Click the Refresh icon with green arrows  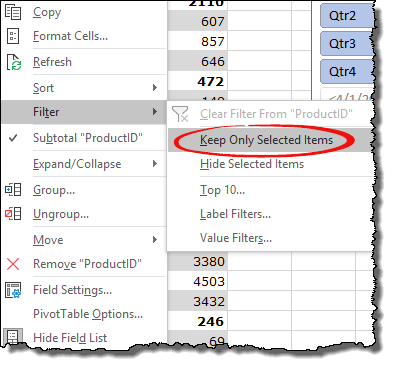click(14, 62)
